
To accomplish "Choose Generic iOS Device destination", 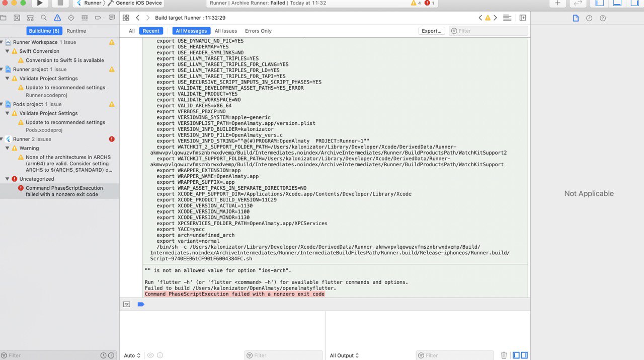I will (135, 3).
